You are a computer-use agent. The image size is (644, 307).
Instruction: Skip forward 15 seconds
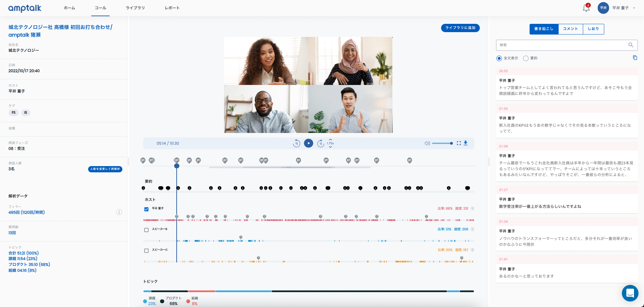pyautogui.click(x=320, y=143)
